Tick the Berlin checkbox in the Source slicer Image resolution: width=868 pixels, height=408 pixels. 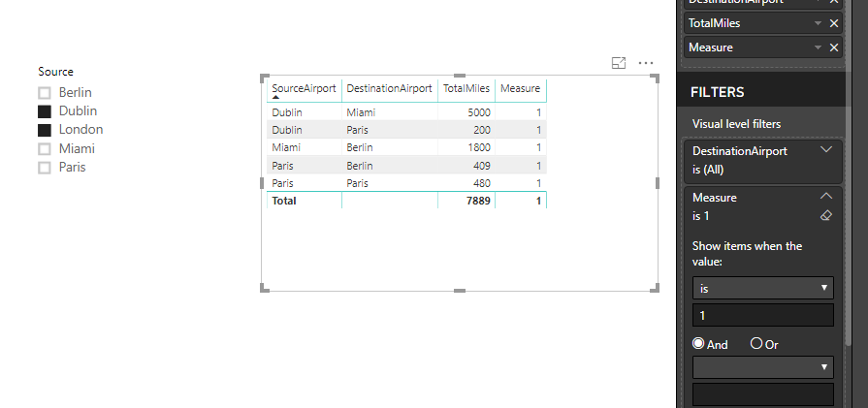point(45,93)
